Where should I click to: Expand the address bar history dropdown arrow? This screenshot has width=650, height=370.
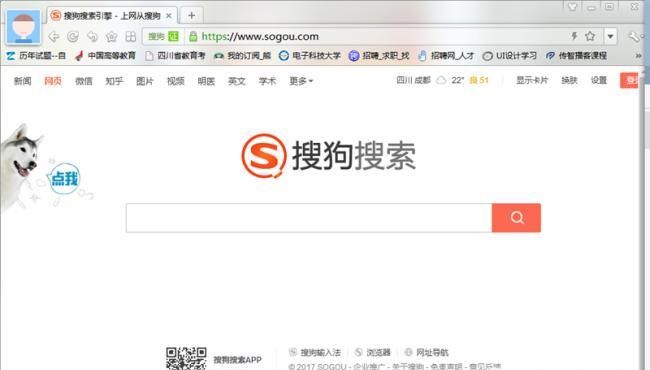[x=610, y=36]
